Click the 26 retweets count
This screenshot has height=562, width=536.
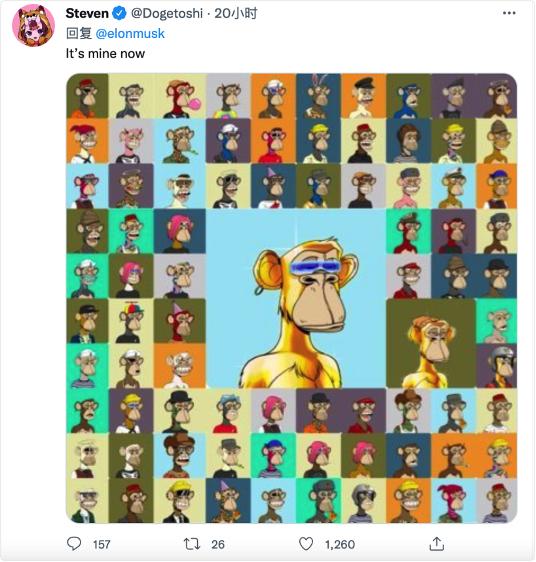[218, 545]
